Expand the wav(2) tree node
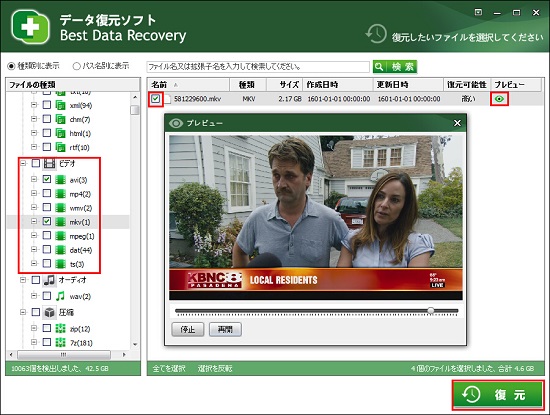Image resolution: width=550 pixels, height=415 pixels. point(34,296)
